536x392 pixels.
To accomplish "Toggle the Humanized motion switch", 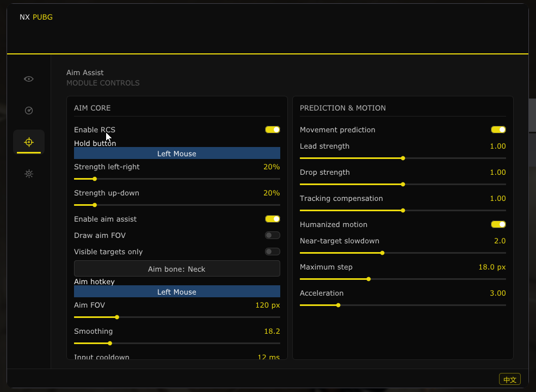I will pyautogui.click(x=498, y=224).
